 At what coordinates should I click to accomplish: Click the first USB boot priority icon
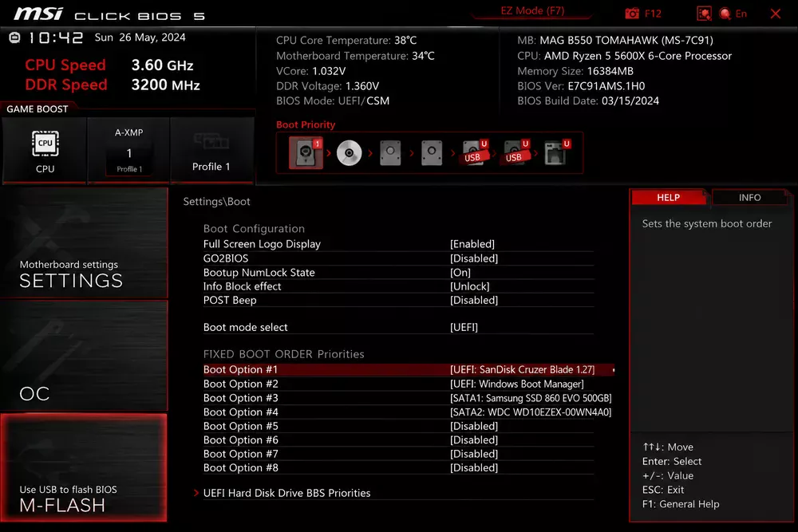pos(475,152)
